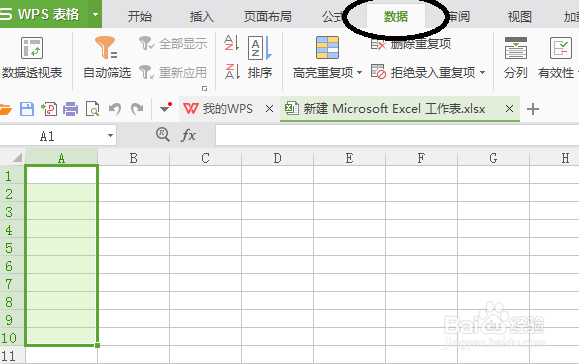Switch to the 页面布局 tab
579x364 pixels.
(x=268, y=17)
